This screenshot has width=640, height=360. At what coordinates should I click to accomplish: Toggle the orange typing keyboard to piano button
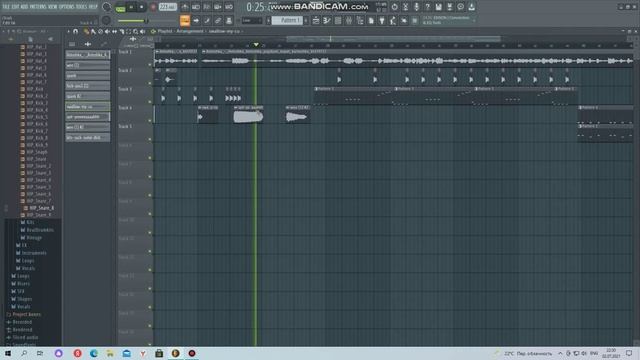pyautogui.click(x=184, y=20)
